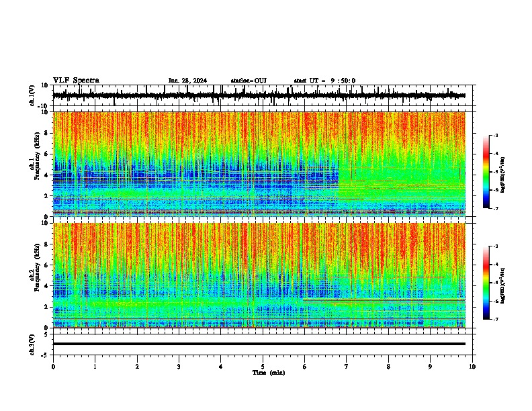Screen dimensions: 532x411
Task: Click time axis tick label "0"
Action: (53, 367)
